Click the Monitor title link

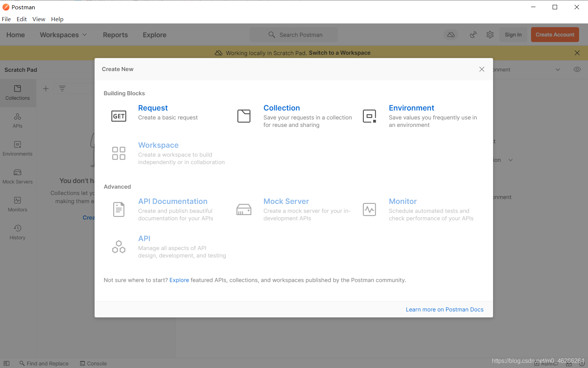click(x=403, y=201)
